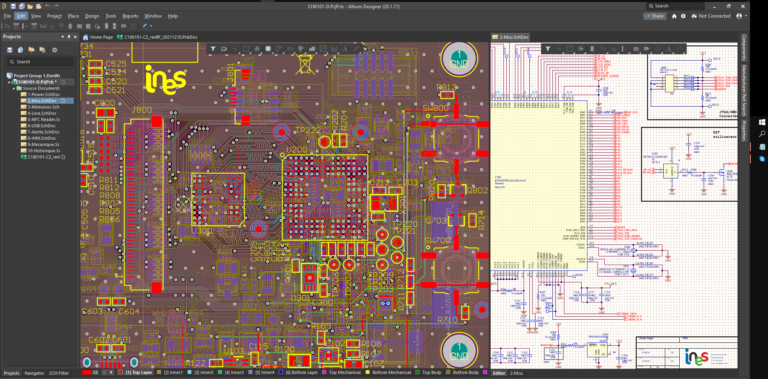Collapse the Source Documents tree folder

point(14,88)
